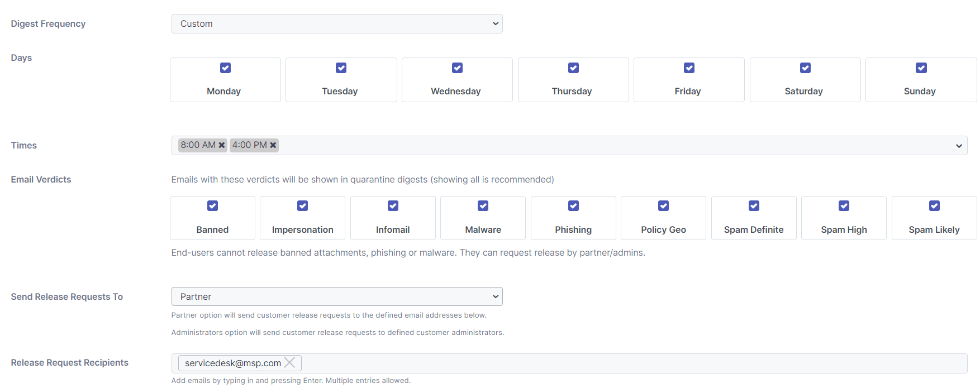Viewport: 980px width, 388px height.
Task: Toggle the Banned verdict checkbox
Action: pyautogui.click(x=212, y=206)
